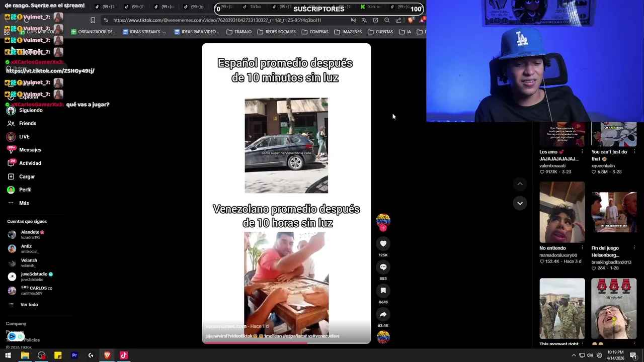Open 'Fin del juego Heisenberg' video thumbnail
Image resolution: width=644 pixels, height=362 pixels.
coord(614,212)
